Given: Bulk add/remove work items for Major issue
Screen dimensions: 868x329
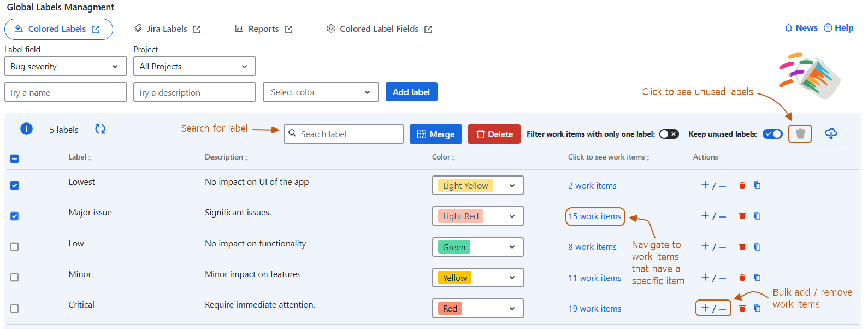Looking at the screenshot, I should tap(713, 216).
